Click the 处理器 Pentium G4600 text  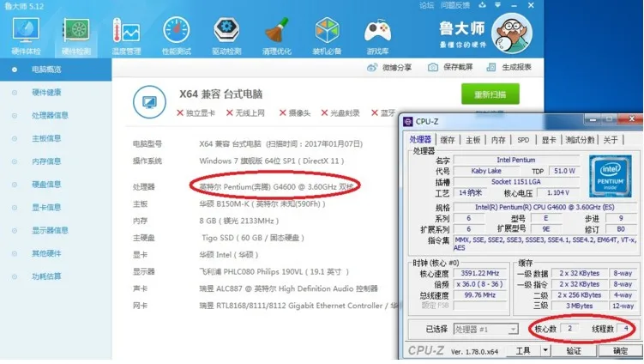coord(276,187)
